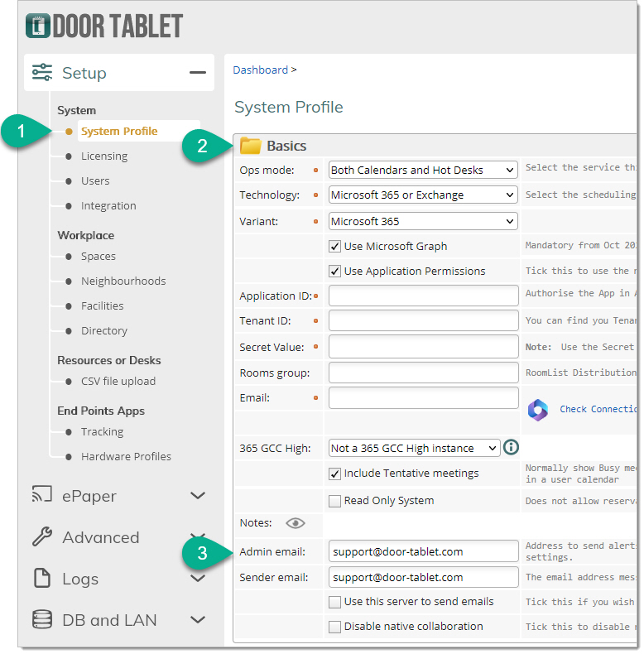This screenshot has width=644, height=654.
Task: Open the Ops mode dropdown
Action: (x=422, y=171)
